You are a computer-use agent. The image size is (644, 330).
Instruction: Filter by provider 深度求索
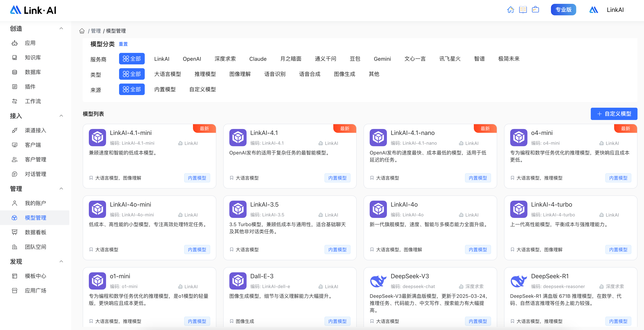[x=225, y=59]
